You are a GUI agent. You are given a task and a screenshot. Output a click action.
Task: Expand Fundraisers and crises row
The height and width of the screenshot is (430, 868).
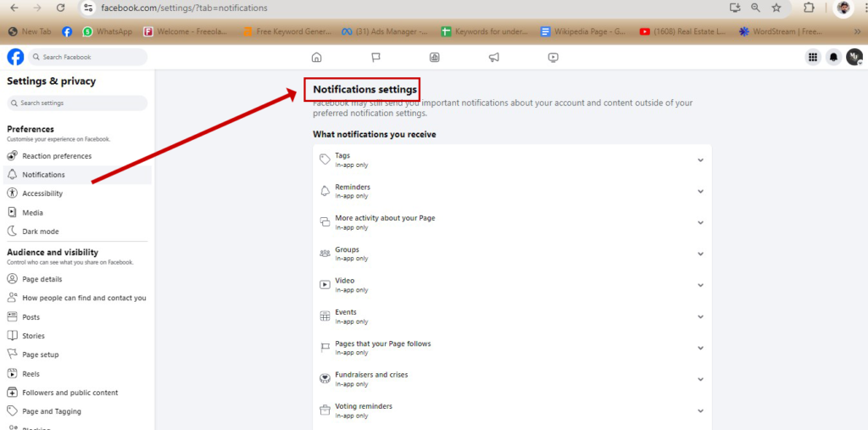coord(512,379)
